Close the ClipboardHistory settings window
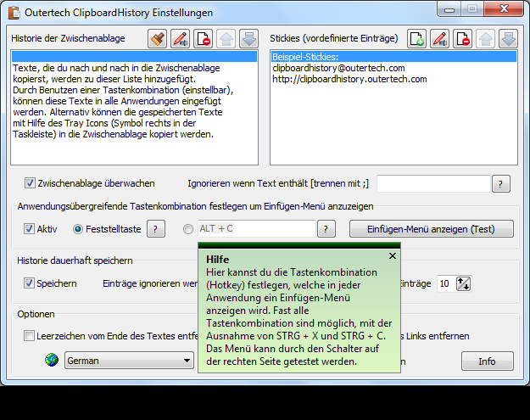This screenshot has height=420, width=530. [x=504, y=8]
